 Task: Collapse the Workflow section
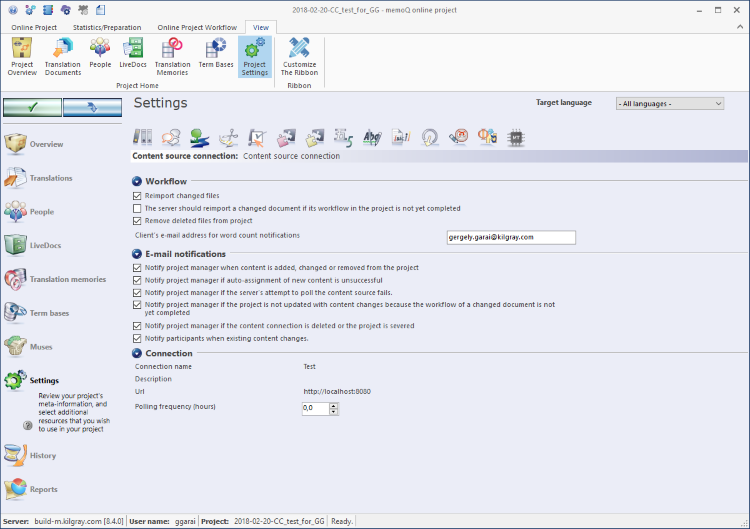137,181
